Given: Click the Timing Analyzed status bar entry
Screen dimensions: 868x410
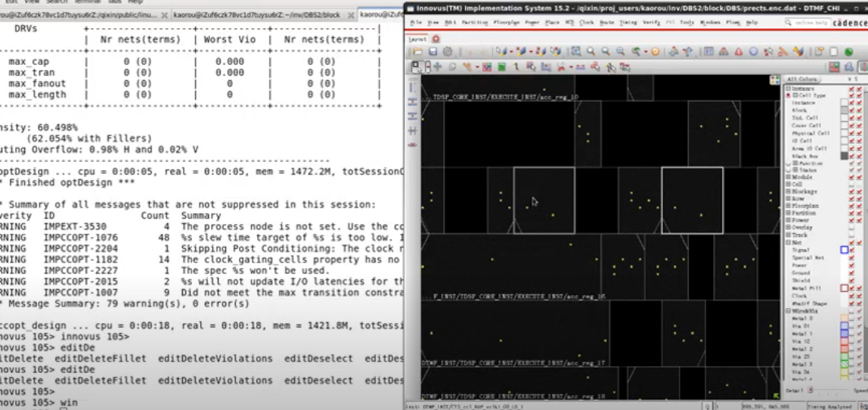Looking at the screenshot, I should tap(829, 407).
